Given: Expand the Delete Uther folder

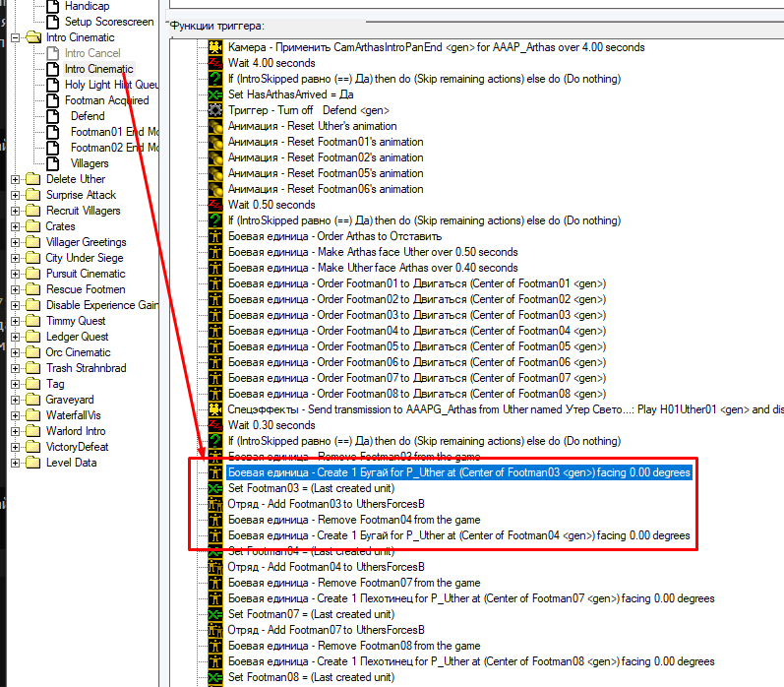Looking at the screenshot, I should 16,179.
